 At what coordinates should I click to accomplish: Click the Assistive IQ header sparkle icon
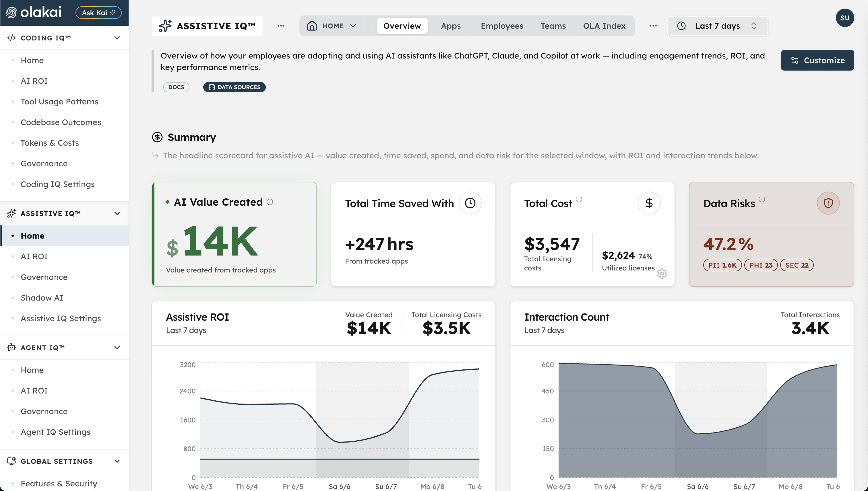coord(165,26)
